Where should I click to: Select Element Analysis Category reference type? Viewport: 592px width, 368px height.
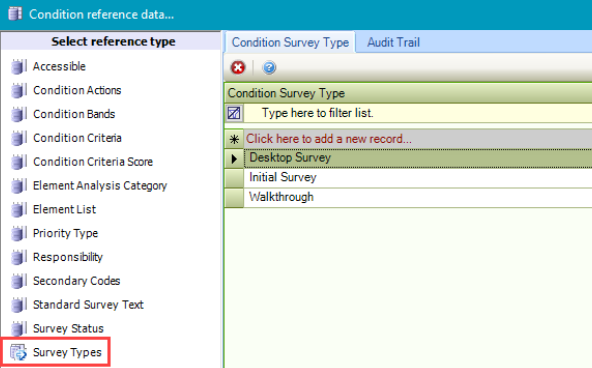coord(100,186)
